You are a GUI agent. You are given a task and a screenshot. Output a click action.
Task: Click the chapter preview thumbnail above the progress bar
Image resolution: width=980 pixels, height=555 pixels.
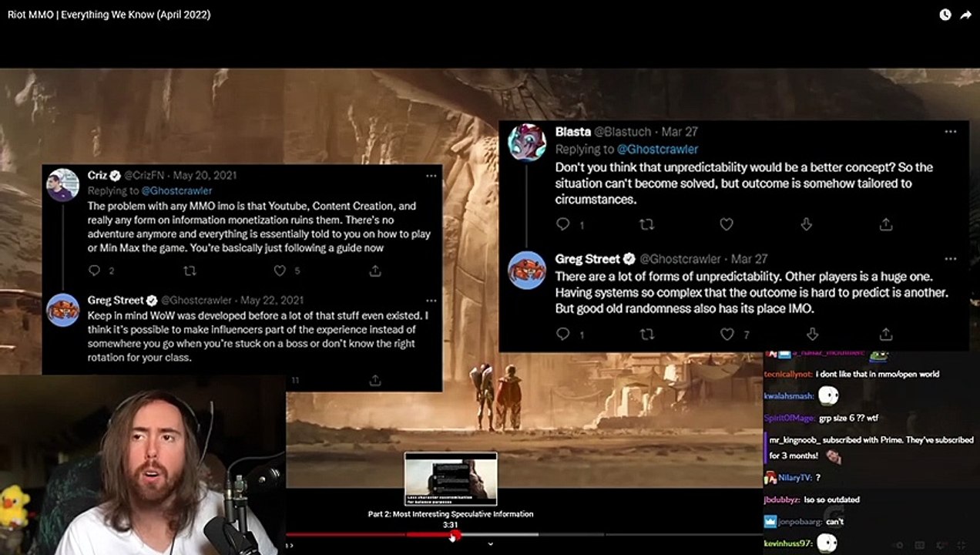(451, 479)
